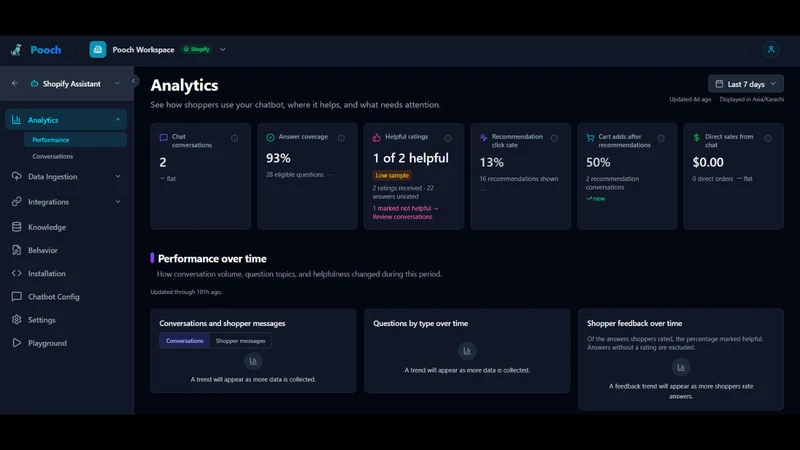The image size is (800, 450).
Task: Show info for Answer coverage card
Action: [x=341, y=138]
